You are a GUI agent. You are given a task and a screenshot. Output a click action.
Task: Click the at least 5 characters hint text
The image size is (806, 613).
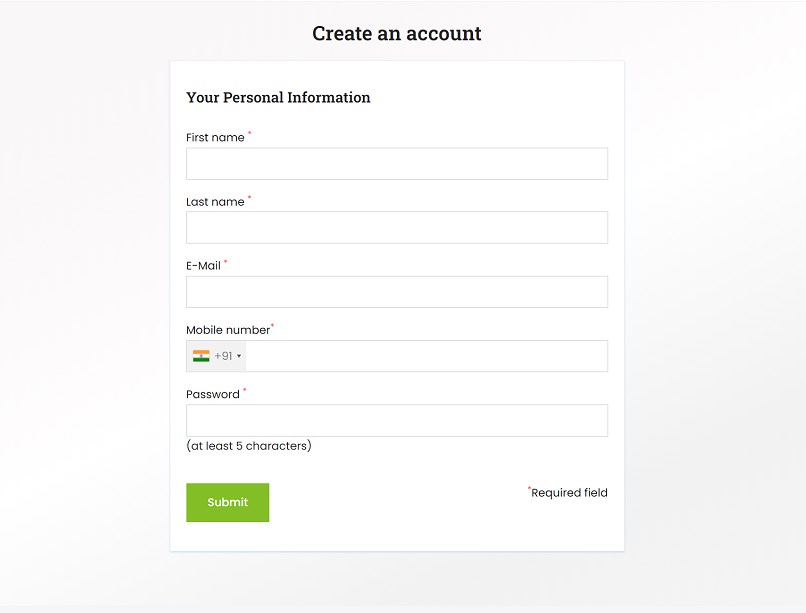tap(248, 446)
